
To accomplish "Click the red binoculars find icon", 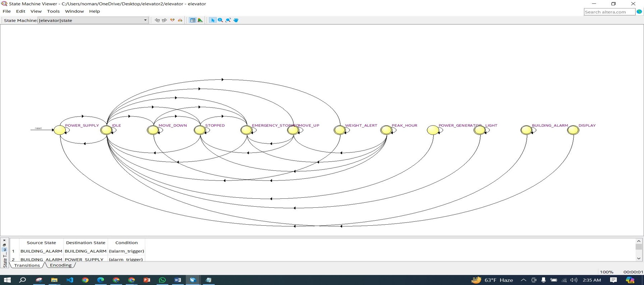I will tap(180, 20).
